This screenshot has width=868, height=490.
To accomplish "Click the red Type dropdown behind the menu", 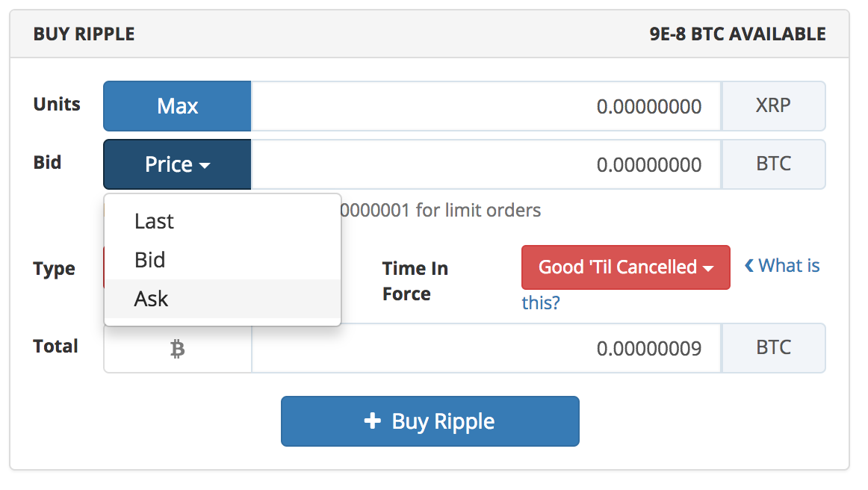I will [x=103, y=267].
